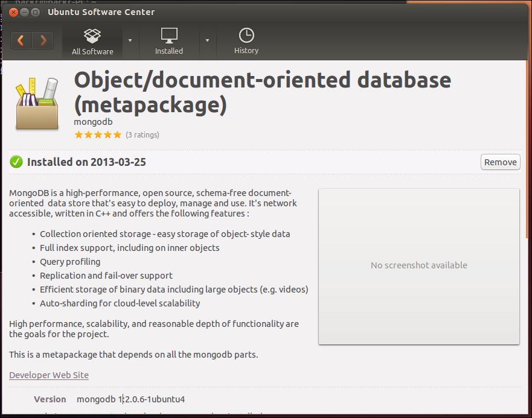532x418 pixels.
Task: Open the All Software section
Action: tap(92, 42)
